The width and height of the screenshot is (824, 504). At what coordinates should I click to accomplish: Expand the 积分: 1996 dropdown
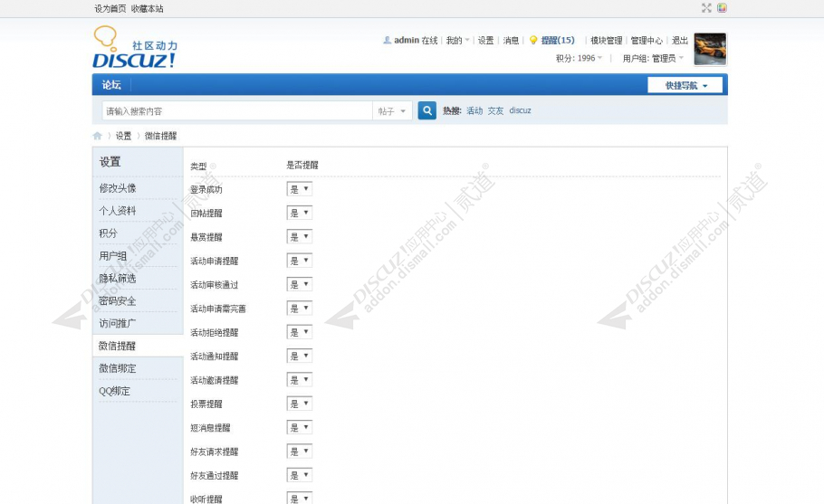(x=580, y=58)
